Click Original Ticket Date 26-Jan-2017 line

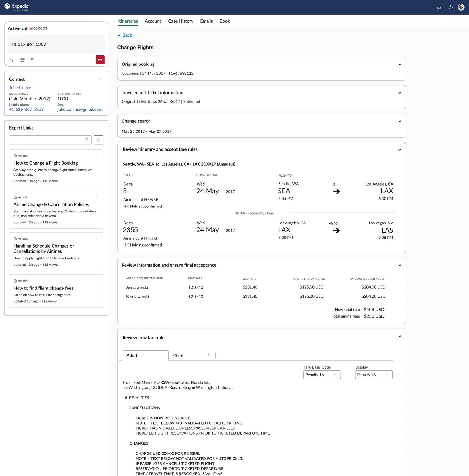coord(161,101)
